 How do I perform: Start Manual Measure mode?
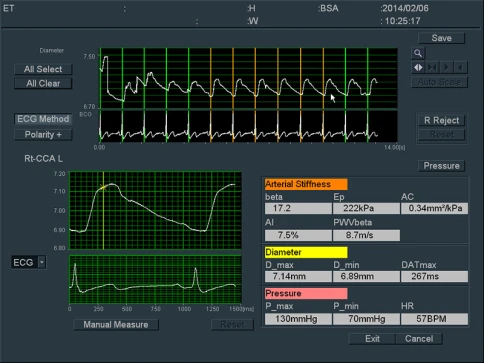click(x=116, y=325)
